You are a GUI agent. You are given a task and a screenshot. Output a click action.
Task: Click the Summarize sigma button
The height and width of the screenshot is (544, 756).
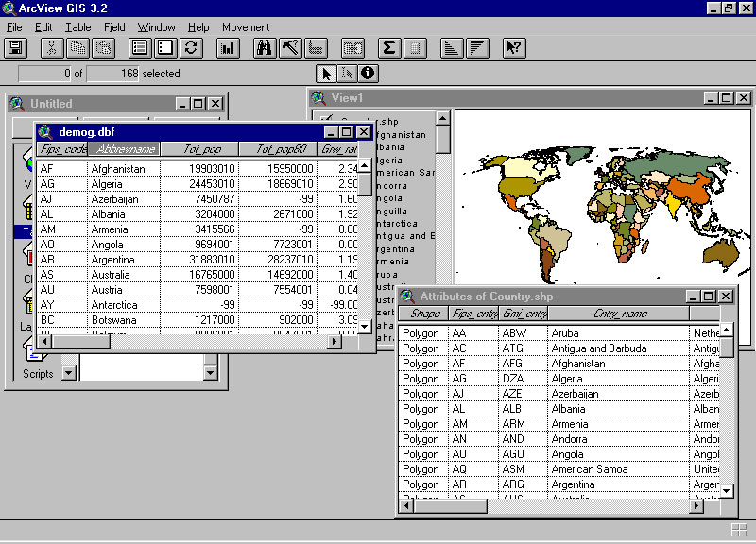click(x=388, y=47)
